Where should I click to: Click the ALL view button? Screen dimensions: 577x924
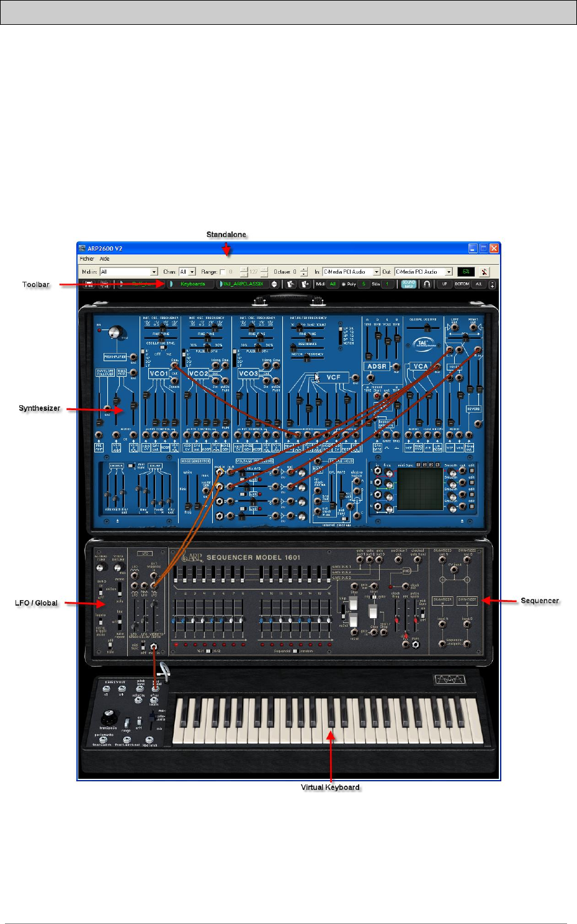pyautogui.click(x=478, y=284)
